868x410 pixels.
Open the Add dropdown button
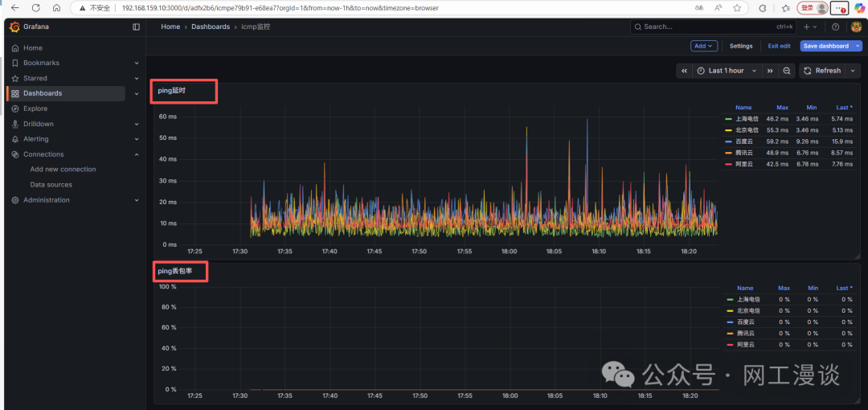point(704,46)
